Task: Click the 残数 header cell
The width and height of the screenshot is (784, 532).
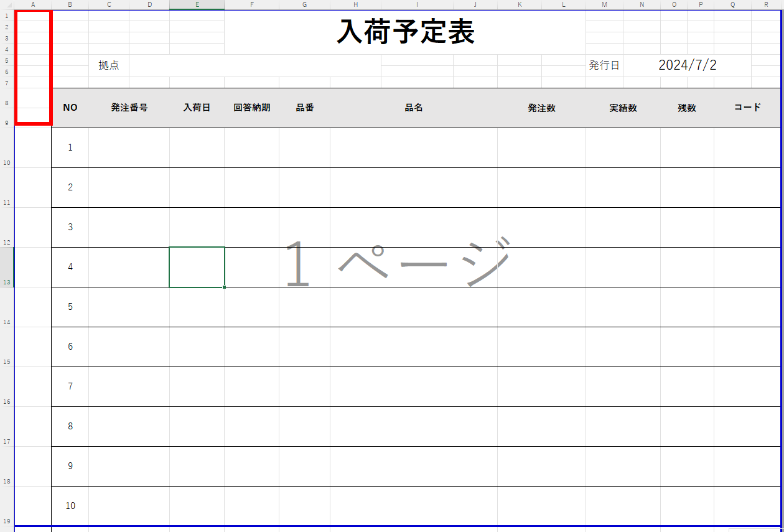Action: [x=687, y=108]
